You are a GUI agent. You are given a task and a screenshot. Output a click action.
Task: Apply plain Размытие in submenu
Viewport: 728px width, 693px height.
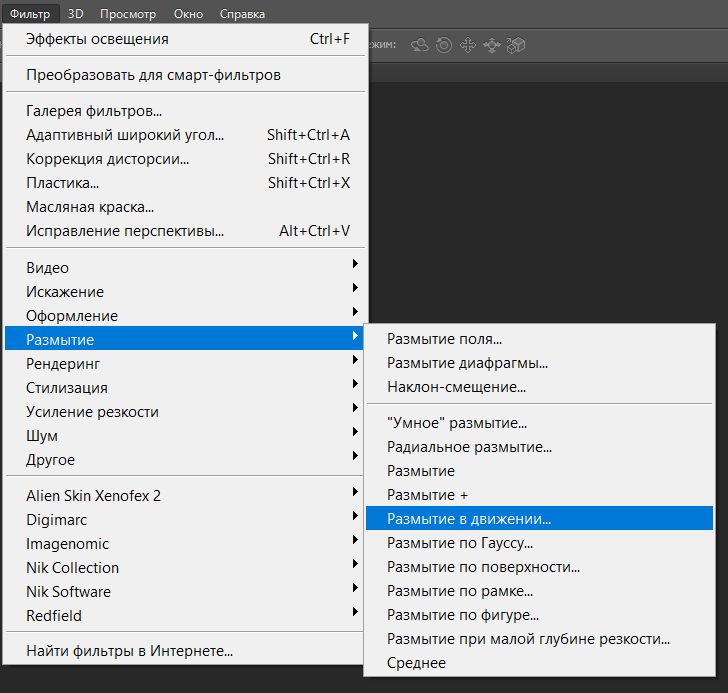pyautogui.click(x=540, y=471)
